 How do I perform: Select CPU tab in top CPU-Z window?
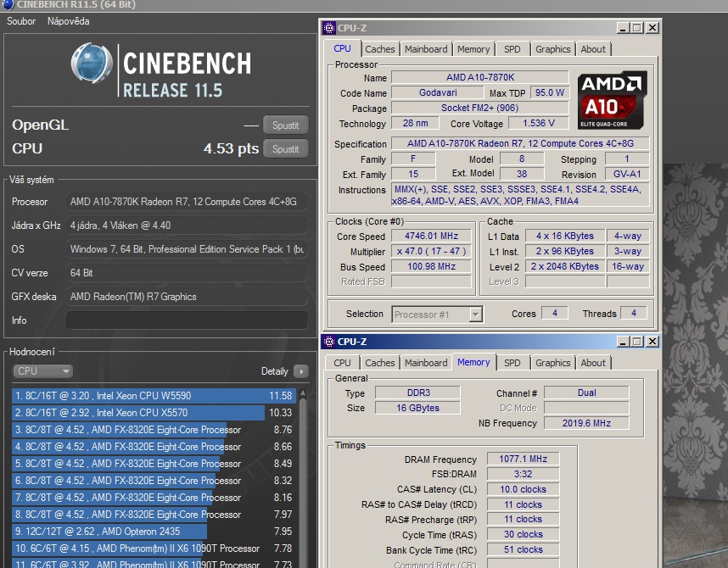(342, 48)
